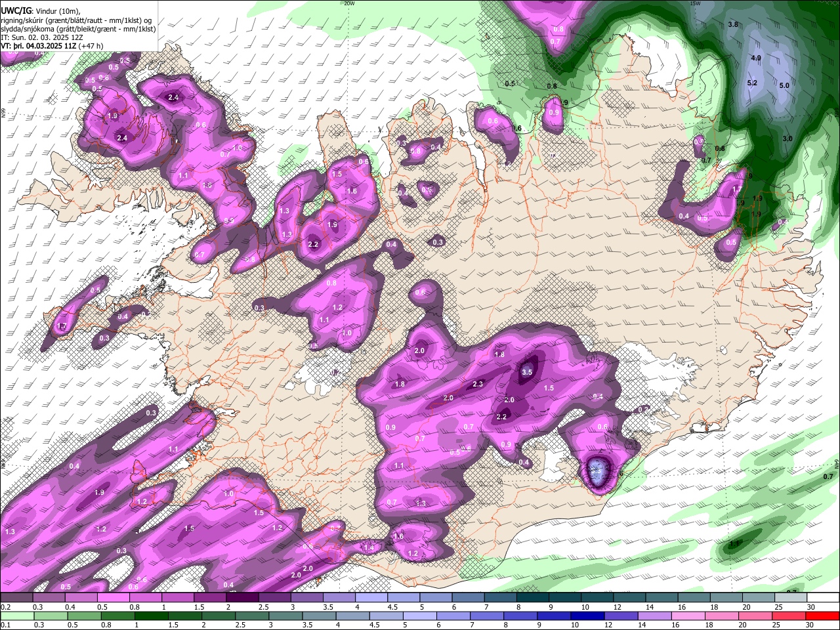The width and height of the screenshot is (840, 630).
Task: Click the 4.9 precipitation value on the map
Action: pyautogui.click(x=755, y=58)
